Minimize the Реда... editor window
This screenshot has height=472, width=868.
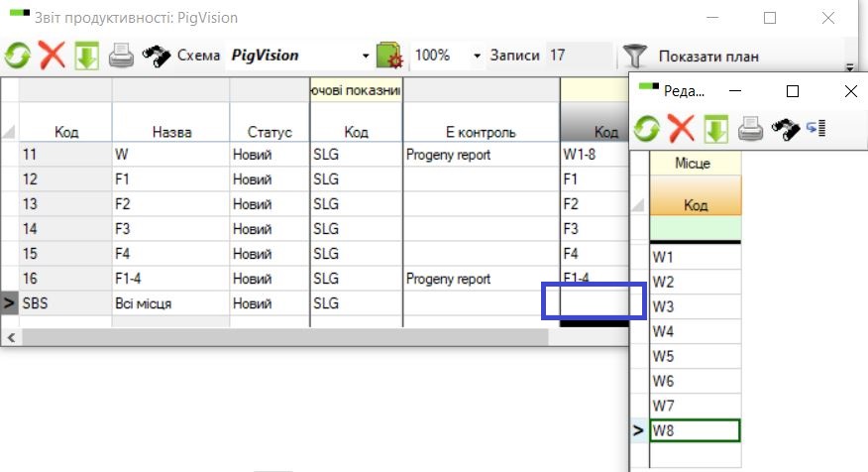point(735,91)
